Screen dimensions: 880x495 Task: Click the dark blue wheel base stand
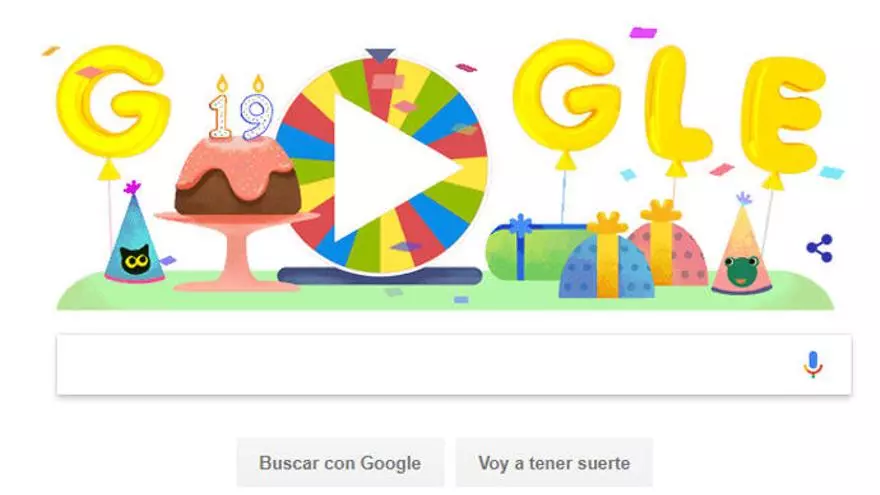tap(380, 276)
